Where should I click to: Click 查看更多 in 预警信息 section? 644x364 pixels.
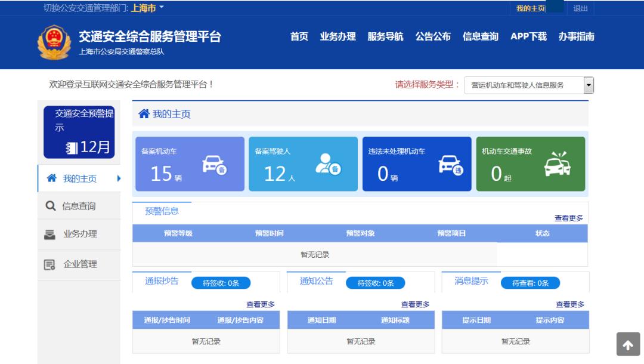pos(568,218)
